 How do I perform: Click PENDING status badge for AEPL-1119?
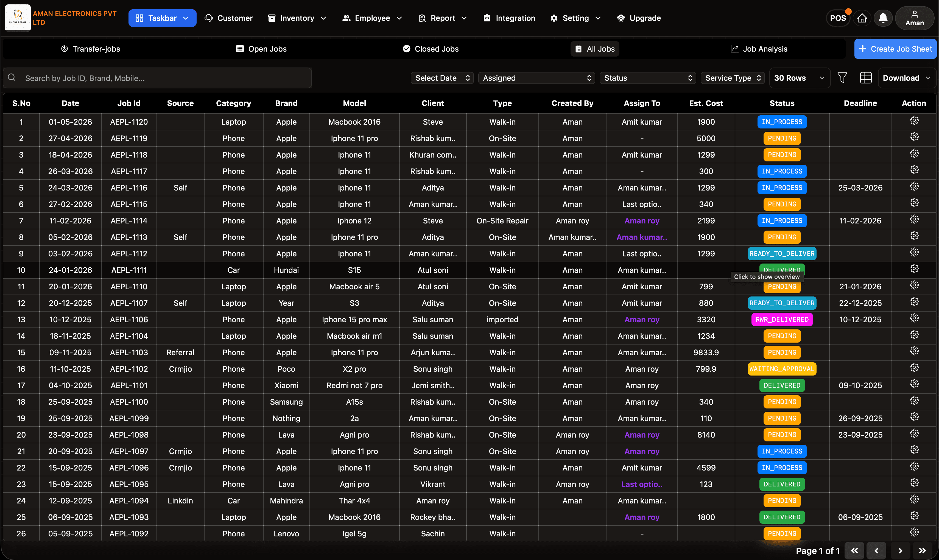(x=782, y=139)
